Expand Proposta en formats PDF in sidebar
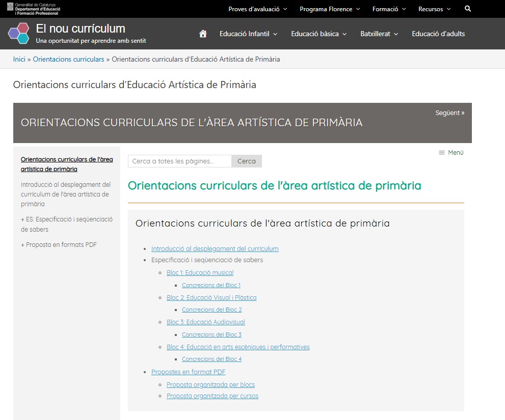Viewport: 505px width, 420px height. (x=59, y=245)
